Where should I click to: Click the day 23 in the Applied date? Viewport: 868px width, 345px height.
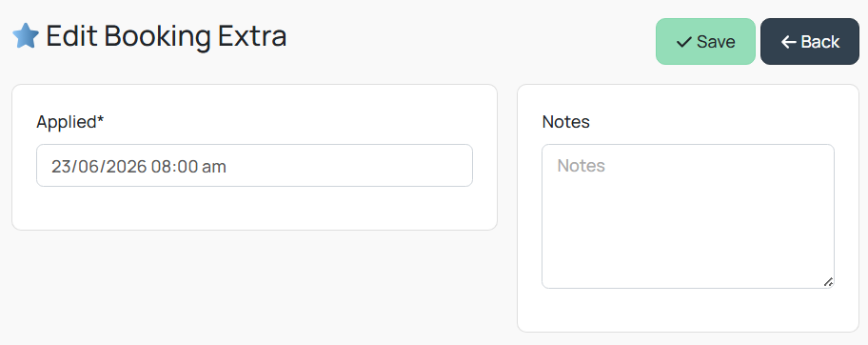coord(60,167)
